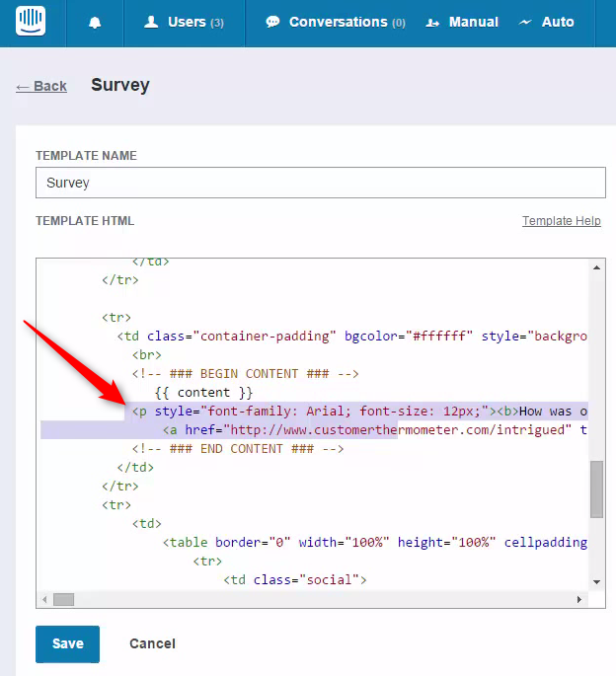Screen dimensions: 616x676
Task: Click the code editor scroll down arrow
Action: [x=596, y=582]
